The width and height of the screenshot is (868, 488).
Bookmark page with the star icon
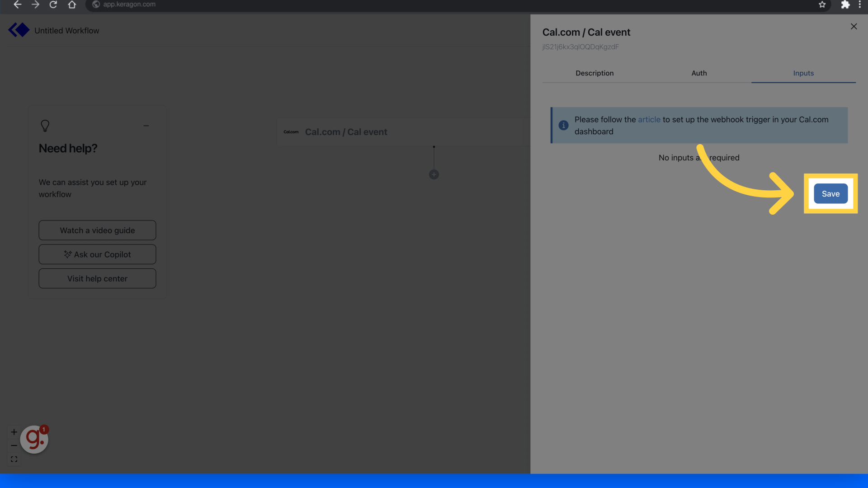[822, 5]
